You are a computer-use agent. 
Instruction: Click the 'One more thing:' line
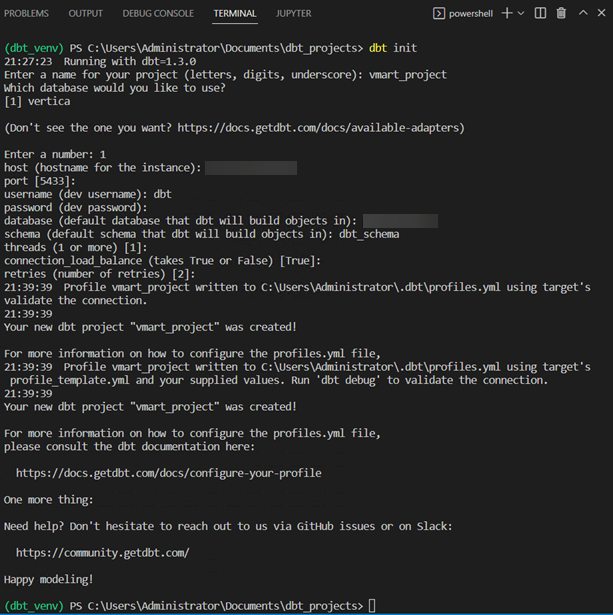coord(49,500)
